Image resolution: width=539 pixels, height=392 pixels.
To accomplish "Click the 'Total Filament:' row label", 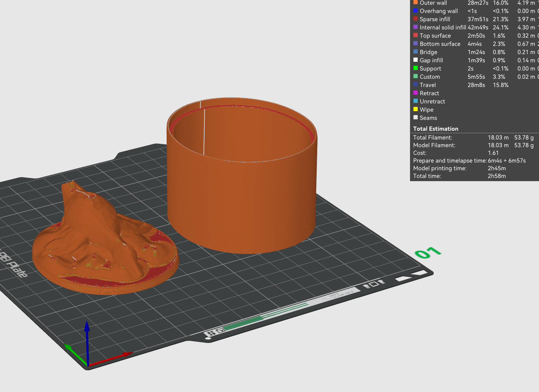I will (x=433, y=138).
